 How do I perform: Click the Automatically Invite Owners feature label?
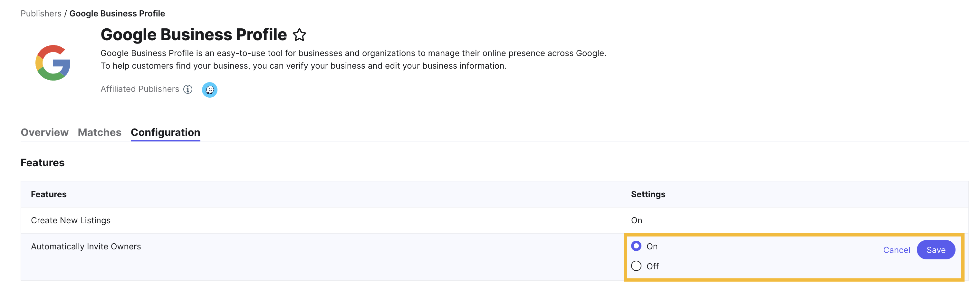pyautogui.click(x=86, y=246)
